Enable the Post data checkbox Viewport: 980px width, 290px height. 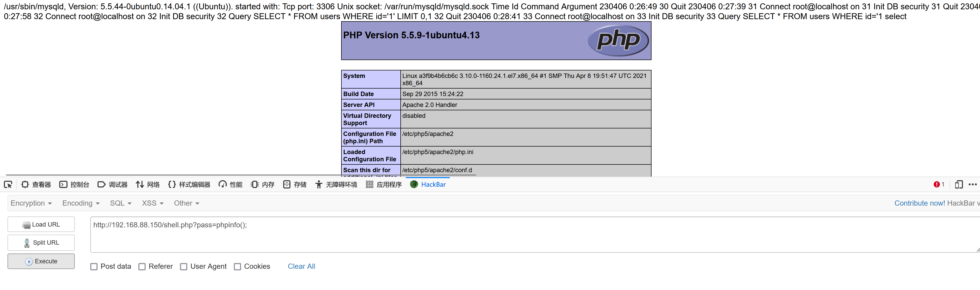[94, 267]
